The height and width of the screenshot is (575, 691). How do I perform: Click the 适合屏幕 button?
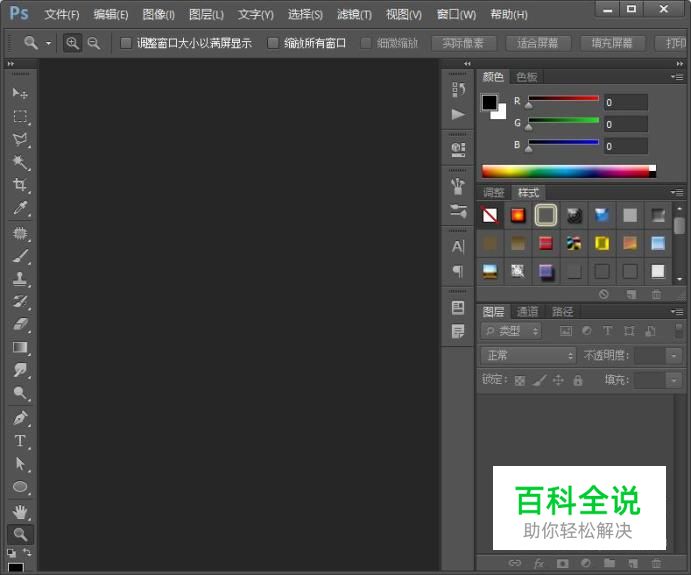539,43
